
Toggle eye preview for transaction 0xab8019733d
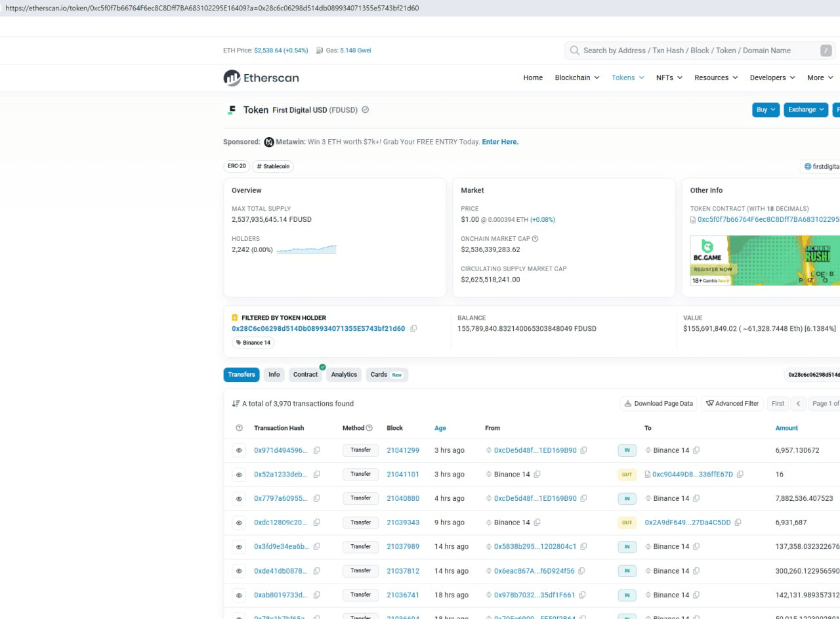[x=239, y=595]
